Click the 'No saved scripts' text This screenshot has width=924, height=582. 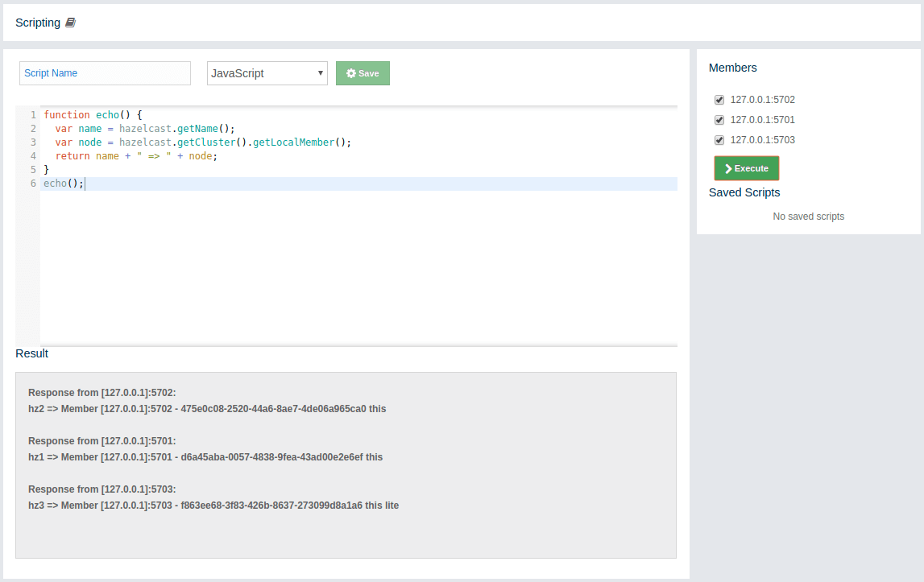pyautogui.click(x=808, y=217)
